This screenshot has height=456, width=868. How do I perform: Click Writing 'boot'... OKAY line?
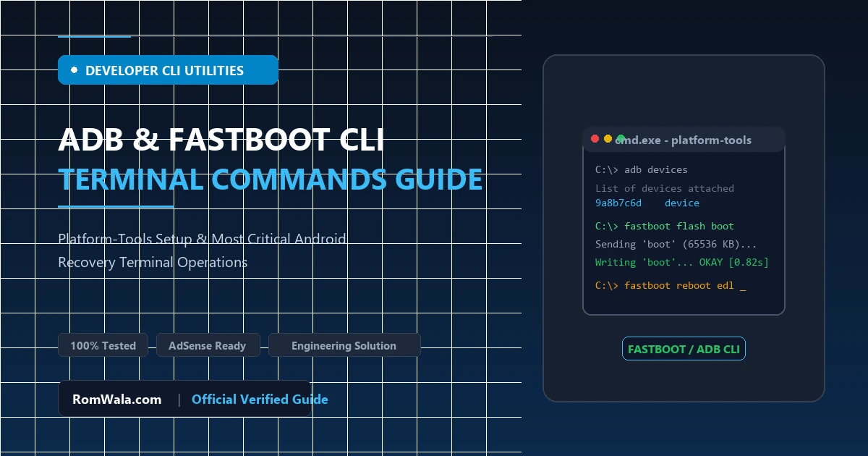[x=682, y=262]
